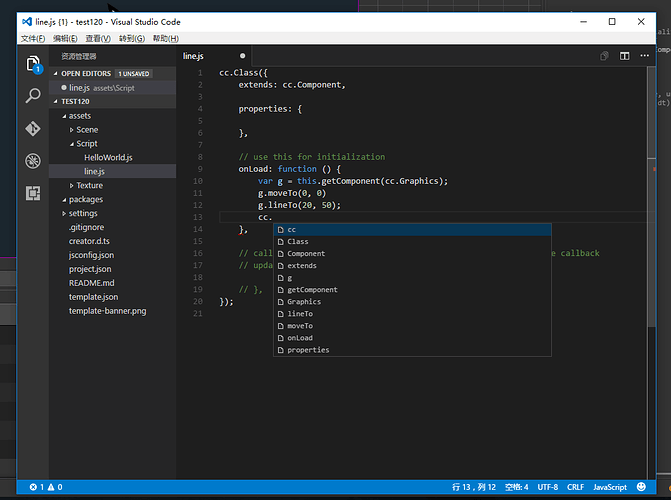Image resolution: width=671 pixels, height=500 pixels.
Task: Change the JavaScript language mode in status bar
Action: point(609,487)
